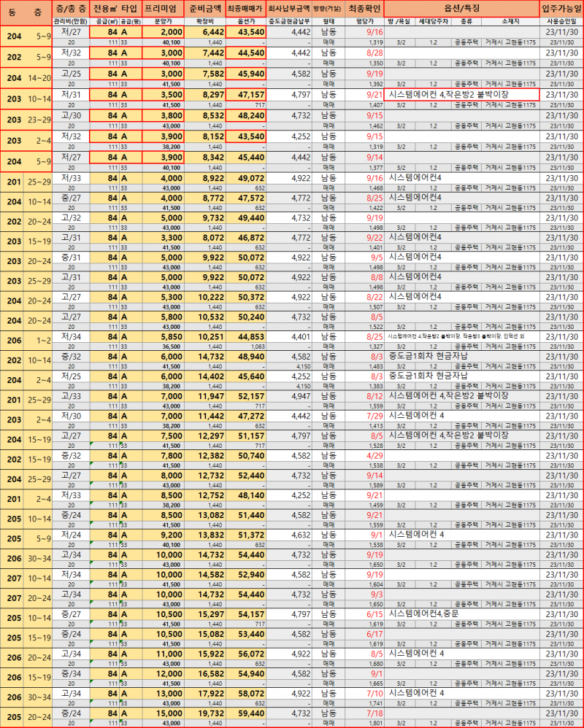Select the red date '6/15'
This screenshot has height=728, width=584.
click(374, 614)
